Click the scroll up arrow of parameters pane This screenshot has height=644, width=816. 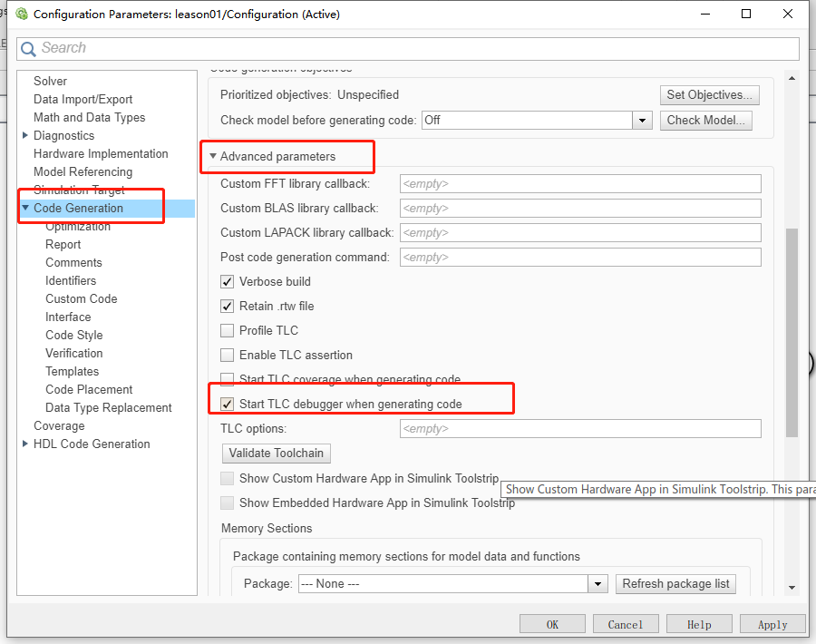[792, 79]
